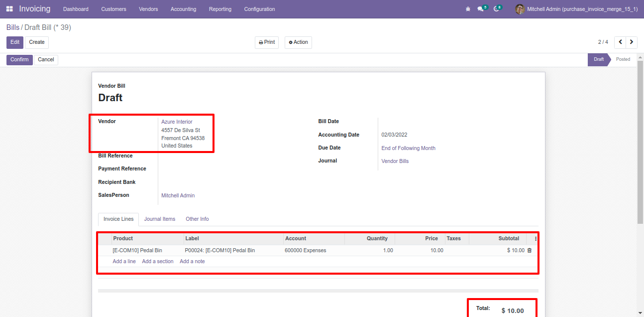Switch to Journal Items tab
This screenshot has height=317, width=644.
[x=160, y=219]
